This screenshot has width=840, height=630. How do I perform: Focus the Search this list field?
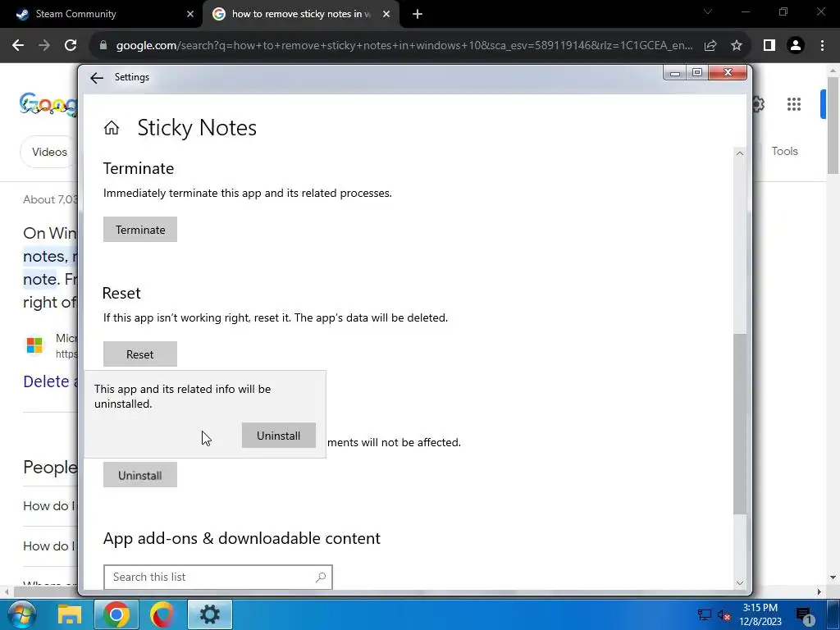(218, 577)
